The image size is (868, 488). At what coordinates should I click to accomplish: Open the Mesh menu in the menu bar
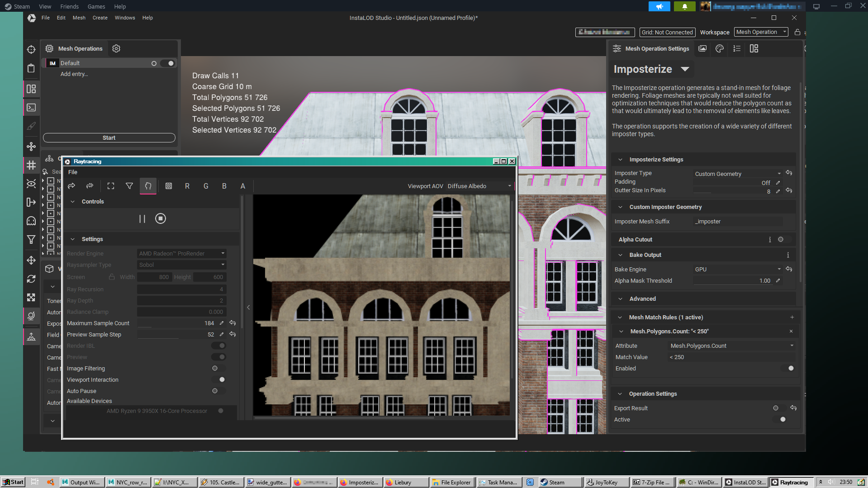[x=79, y=18]
